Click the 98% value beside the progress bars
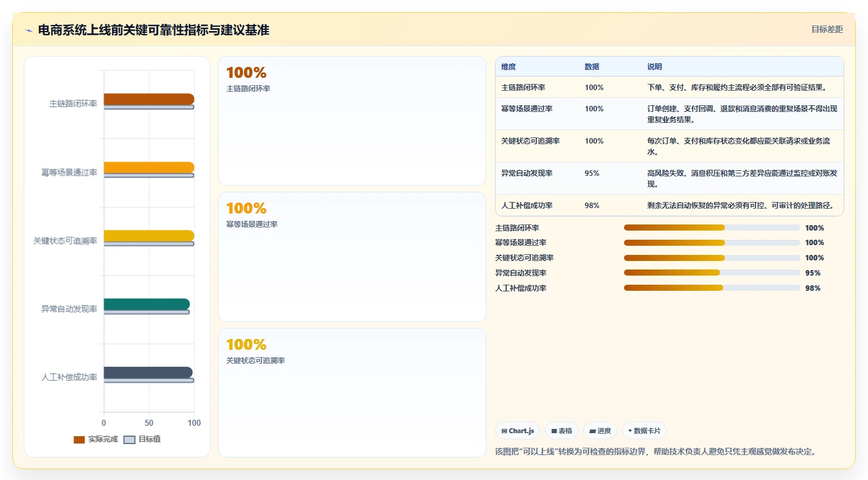The width and height of the screenshot is (868, 480). pyautogui.click(x=813, y=288)
